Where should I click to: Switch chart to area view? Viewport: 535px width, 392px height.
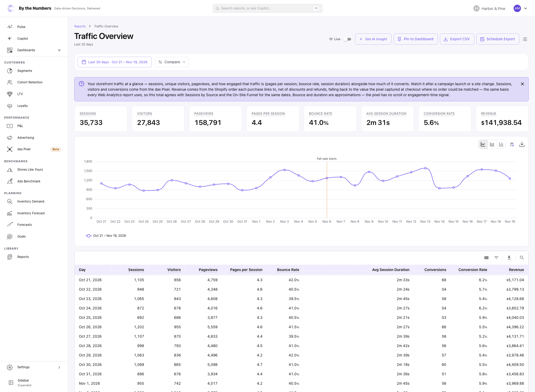492,144
